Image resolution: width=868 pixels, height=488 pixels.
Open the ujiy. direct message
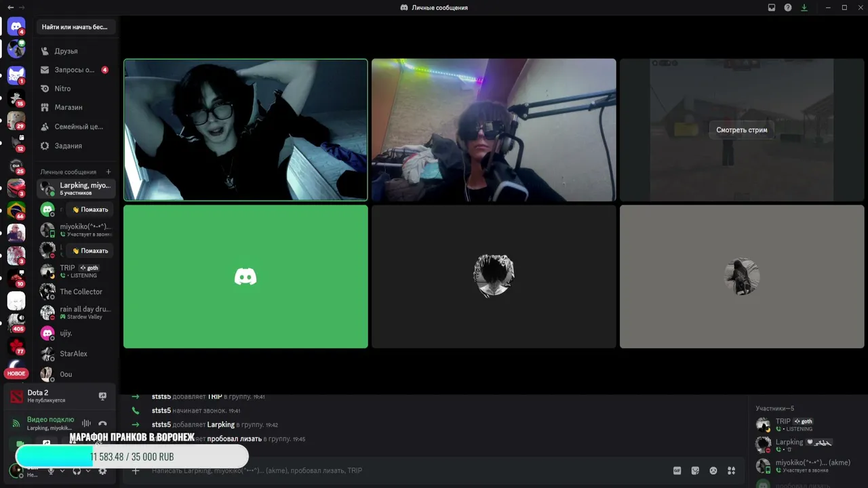(x=76, y=333)
